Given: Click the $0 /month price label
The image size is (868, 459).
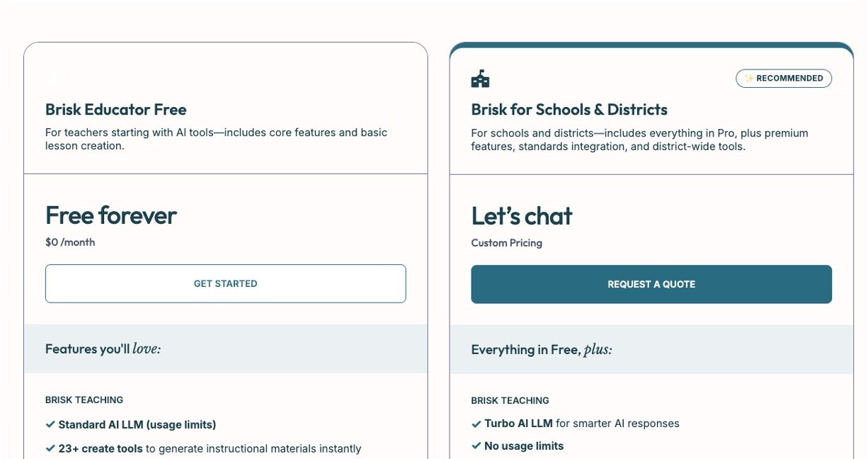Looking at the screenshot, I should tap(70, 242).
